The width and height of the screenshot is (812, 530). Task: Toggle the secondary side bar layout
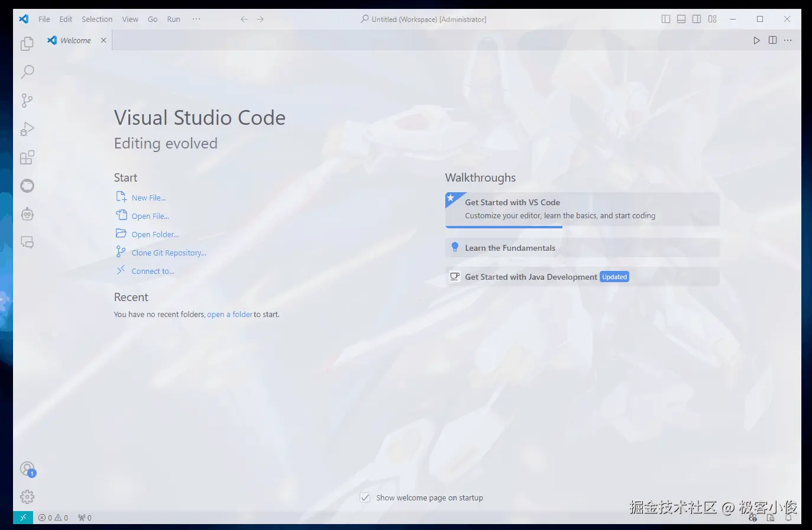697,19
